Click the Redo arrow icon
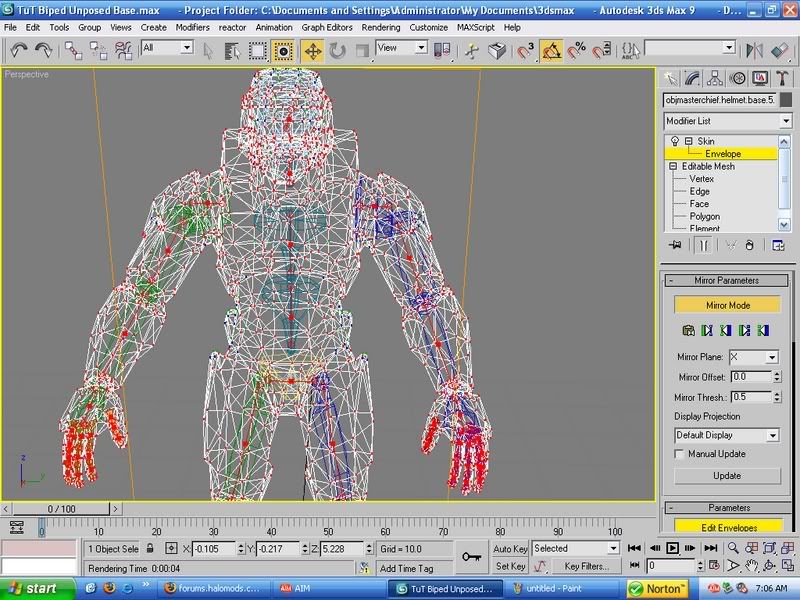This screenshot has height=600, width=800. 43,50
